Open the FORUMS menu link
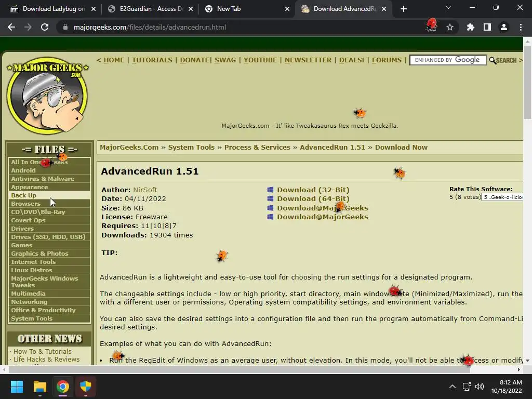532x399 pixels. [x=387, y=60]
